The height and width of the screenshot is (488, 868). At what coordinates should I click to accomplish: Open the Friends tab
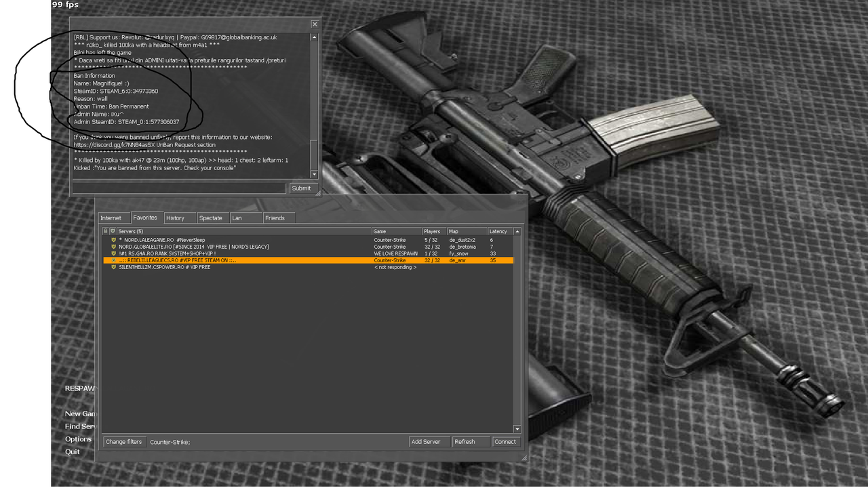[279, 218]
